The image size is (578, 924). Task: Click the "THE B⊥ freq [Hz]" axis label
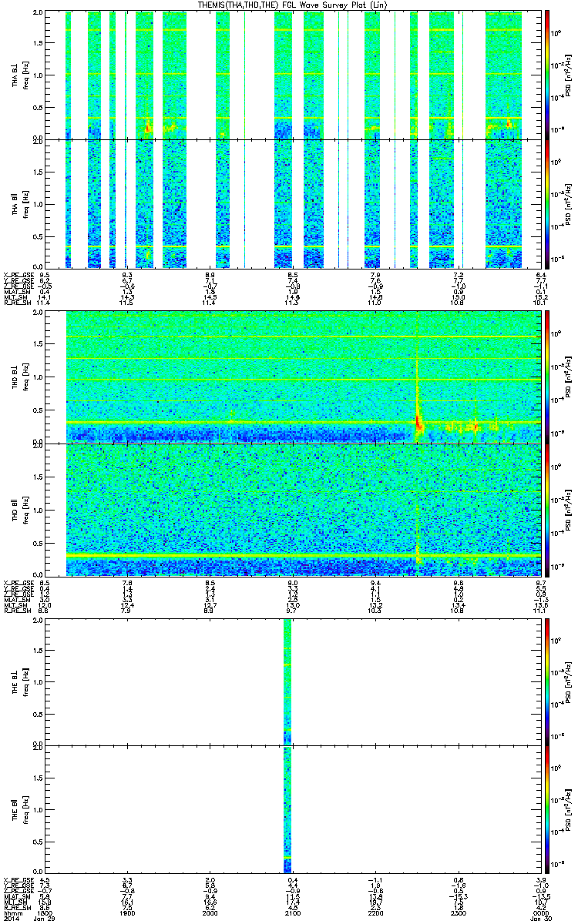19,681
